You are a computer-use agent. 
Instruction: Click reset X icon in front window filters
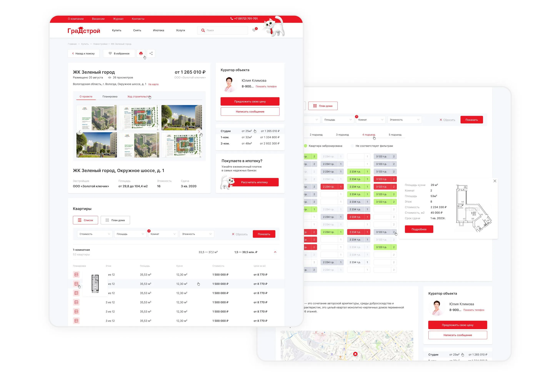[233, 234]
